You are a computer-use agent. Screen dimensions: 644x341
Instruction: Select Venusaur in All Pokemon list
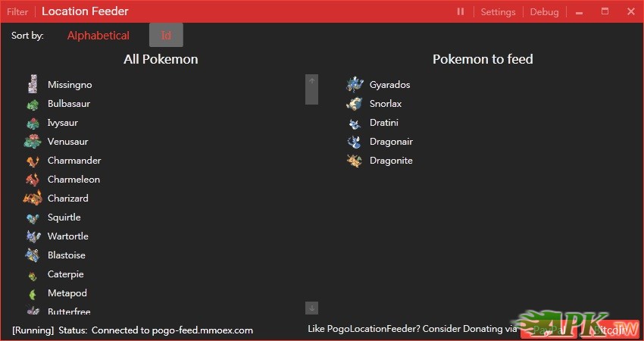67,142
